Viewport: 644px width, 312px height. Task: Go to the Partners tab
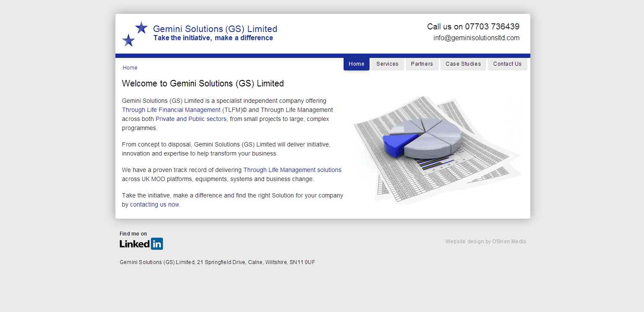(422, 64)
